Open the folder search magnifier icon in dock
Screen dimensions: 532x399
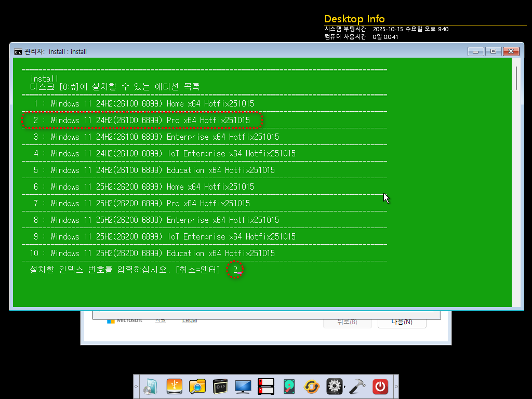coord(197,387)
